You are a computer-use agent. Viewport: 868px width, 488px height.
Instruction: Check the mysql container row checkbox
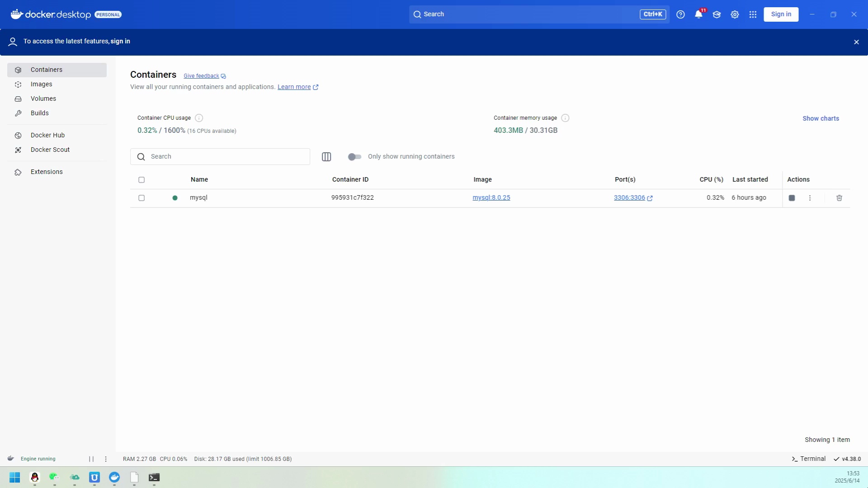pos(142,198)
